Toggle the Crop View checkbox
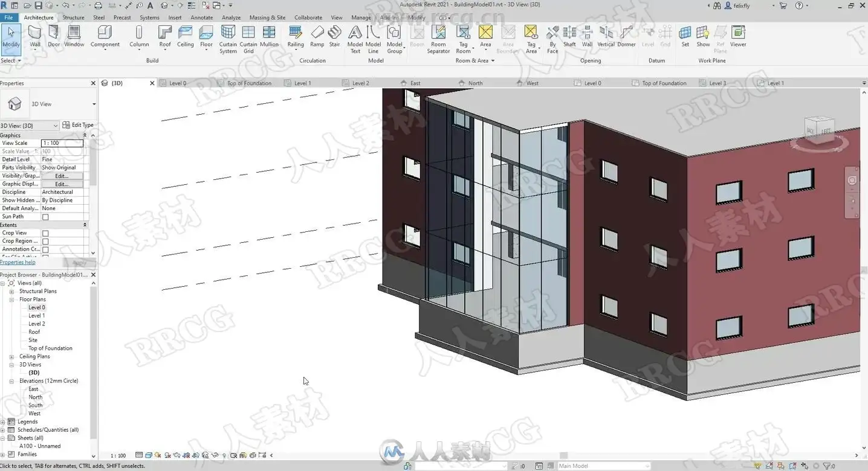Screen dimensions: 868x471 click(45, 233)
